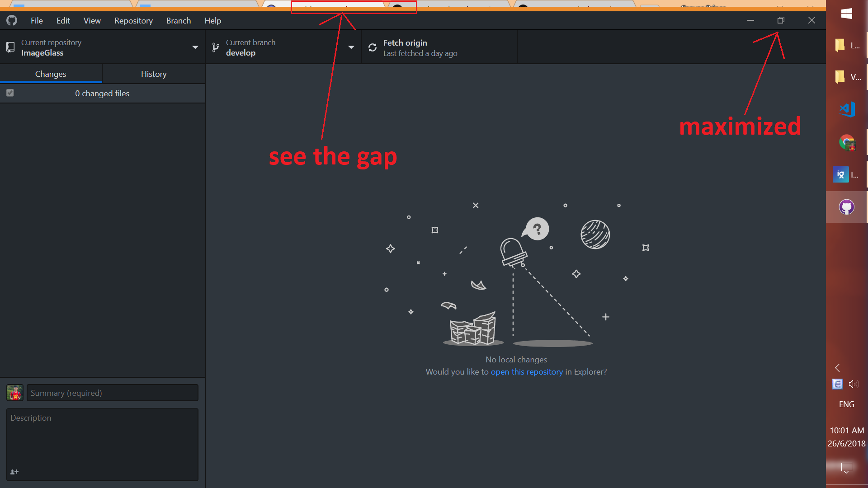Open the Repository menu
Viewport: 868px width, 488px height.
click(x=133, y=21)
